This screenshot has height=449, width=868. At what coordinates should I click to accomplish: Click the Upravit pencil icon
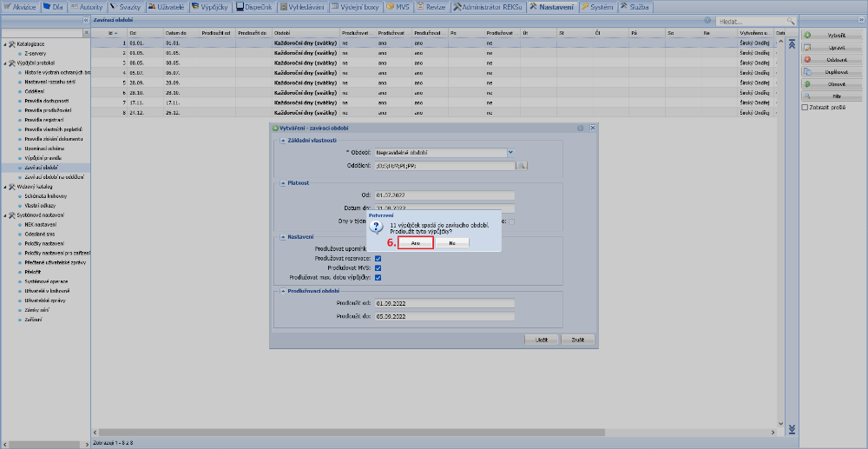pos(808,47)
